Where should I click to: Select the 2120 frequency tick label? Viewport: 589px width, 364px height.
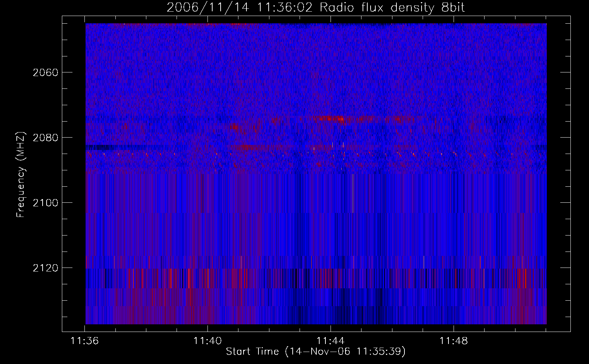click(46, 268)
